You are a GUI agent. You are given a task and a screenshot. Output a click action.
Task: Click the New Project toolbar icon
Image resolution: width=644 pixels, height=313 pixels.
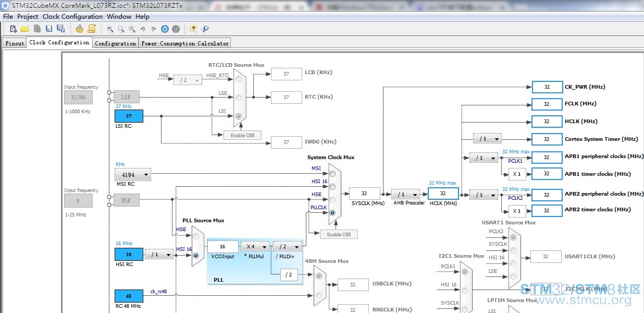pos(14,29)
